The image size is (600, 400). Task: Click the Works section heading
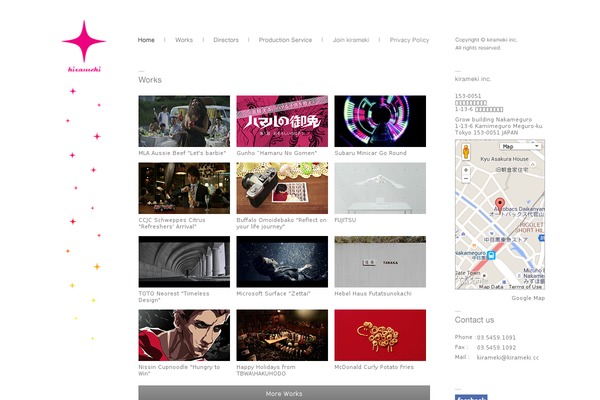[x=150, y=80]
